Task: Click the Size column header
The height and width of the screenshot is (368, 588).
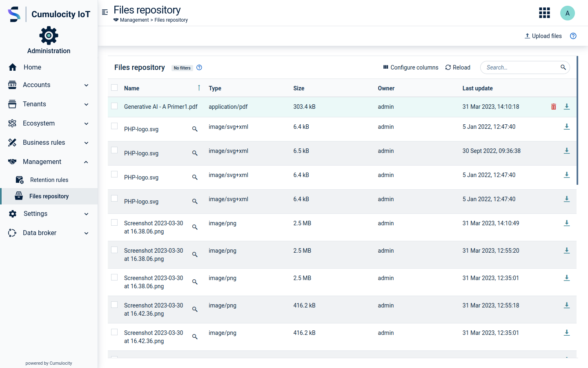Action: coord(299,88)
